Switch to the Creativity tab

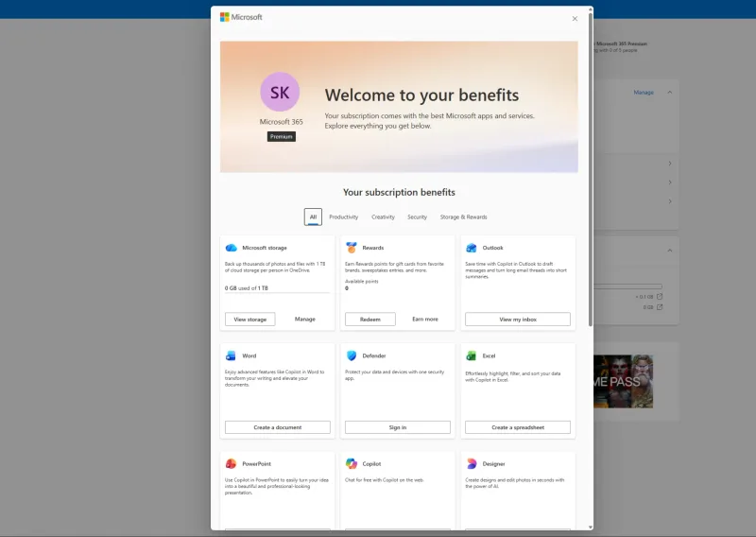click(383, 217)
